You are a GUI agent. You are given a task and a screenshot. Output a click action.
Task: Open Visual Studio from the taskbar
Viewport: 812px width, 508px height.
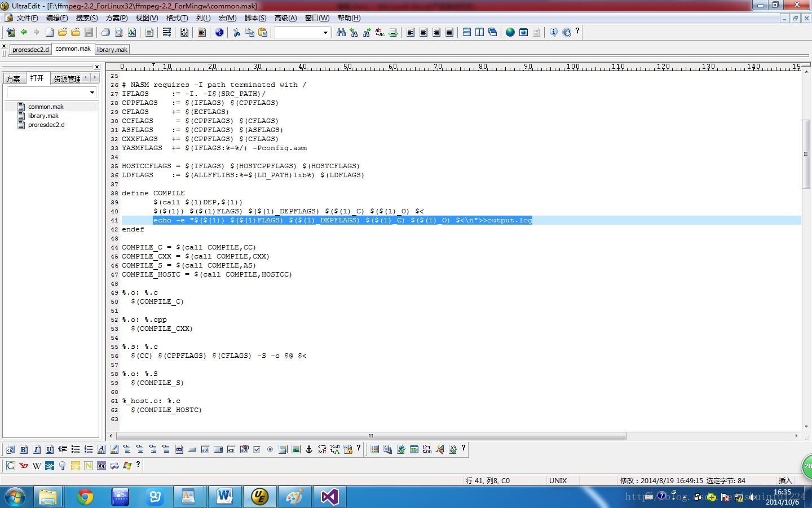(x=329, y=497)
